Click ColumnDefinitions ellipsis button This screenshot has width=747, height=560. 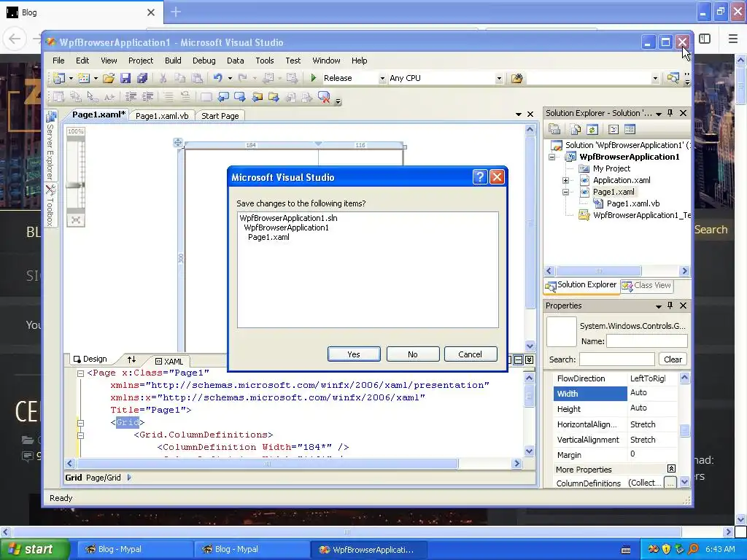[670, 483]
